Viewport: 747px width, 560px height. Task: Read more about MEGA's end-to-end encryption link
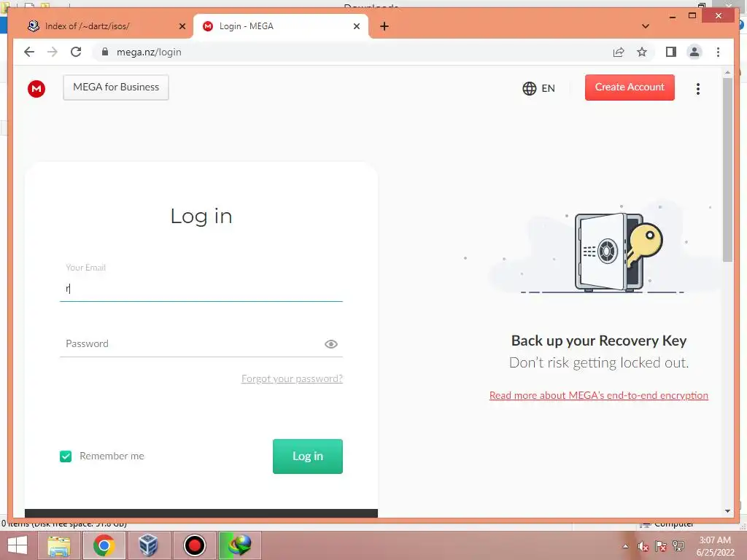click(598, 395)
